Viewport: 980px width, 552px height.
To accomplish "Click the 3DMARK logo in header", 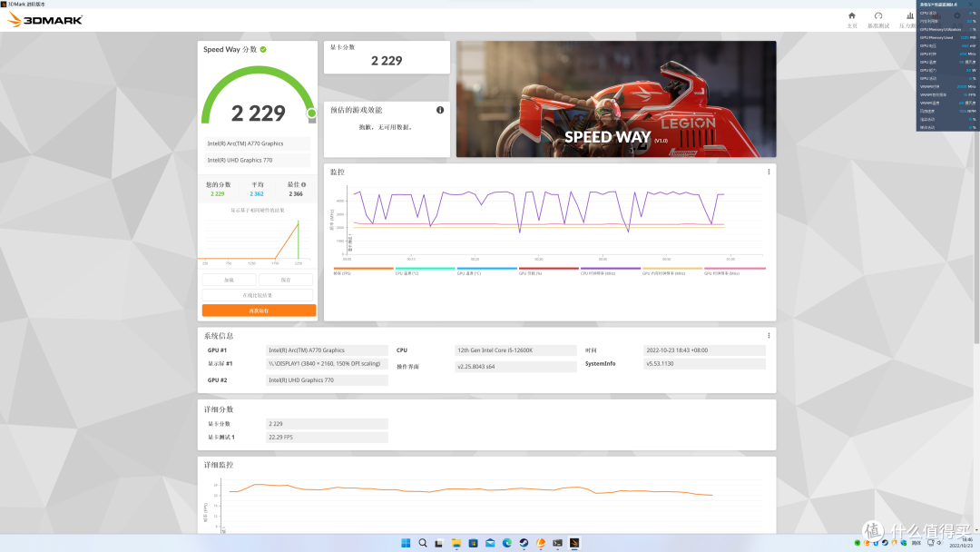I will (45, 20).
